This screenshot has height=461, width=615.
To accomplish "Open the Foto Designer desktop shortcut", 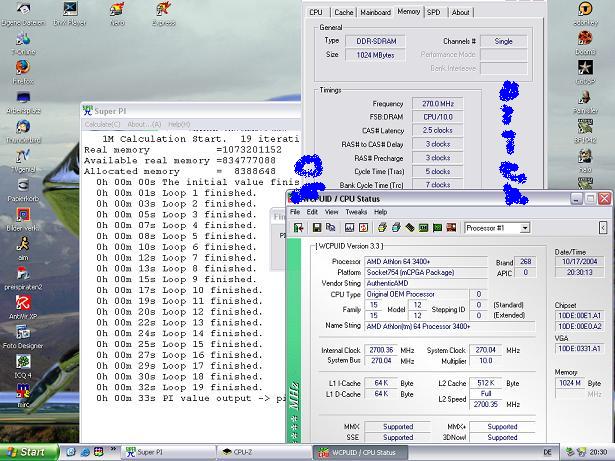I will pyautogui.click(x=23, y=337).
